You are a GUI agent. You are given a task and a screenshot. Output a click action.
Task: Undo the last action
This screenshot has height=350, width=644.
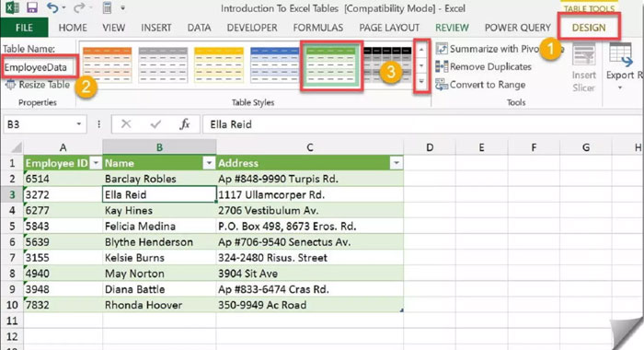[52, 7]
